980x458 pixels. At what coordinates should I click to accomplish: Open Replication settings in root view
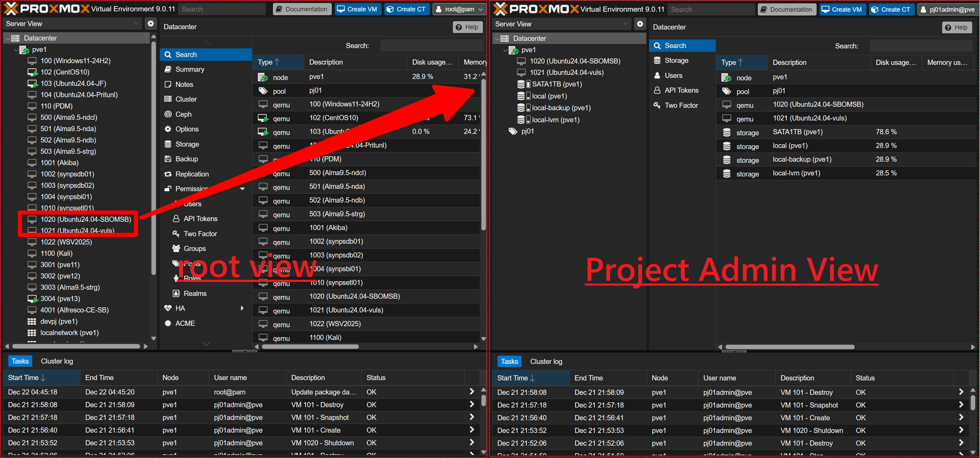[192, 174]
